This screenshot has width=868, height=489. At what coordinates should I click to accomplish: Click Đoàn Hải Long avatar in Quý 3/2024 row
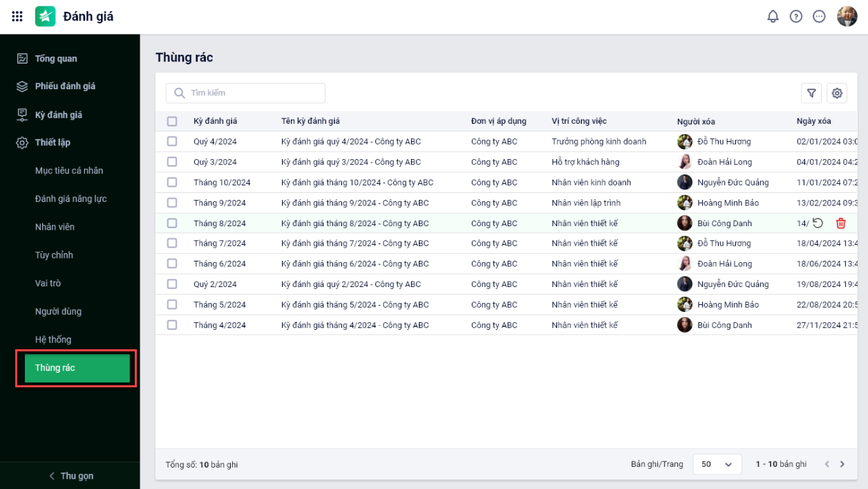[x=685, y=162]
